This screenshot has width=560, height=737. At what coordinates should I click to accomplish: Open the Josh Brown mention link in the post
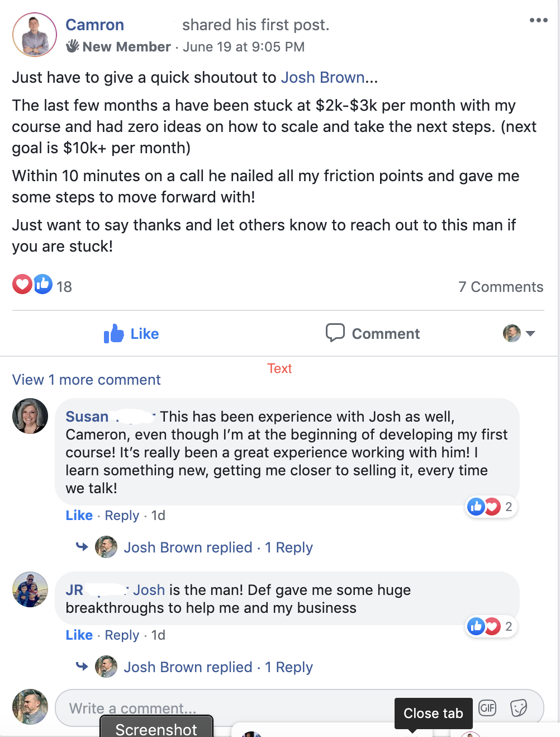point(322,77)
